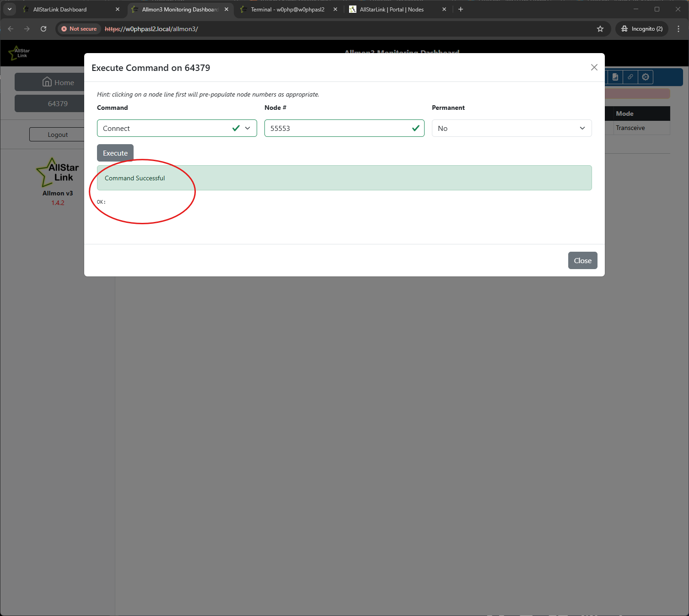689x616 pixels.
Task: Switch to AllStarLink Portal Nodes tab
Action: pyautogui.click(x=392, y=9)
